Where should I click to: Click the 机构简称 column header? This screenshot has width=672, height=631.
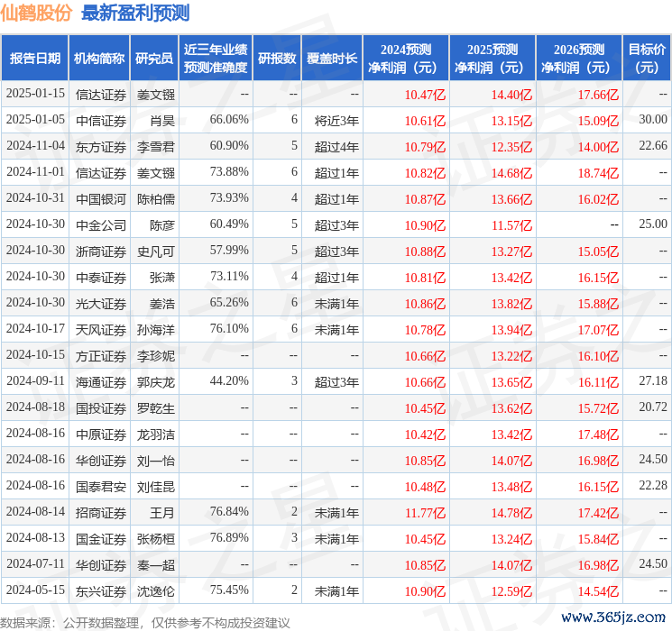(99, 58)
